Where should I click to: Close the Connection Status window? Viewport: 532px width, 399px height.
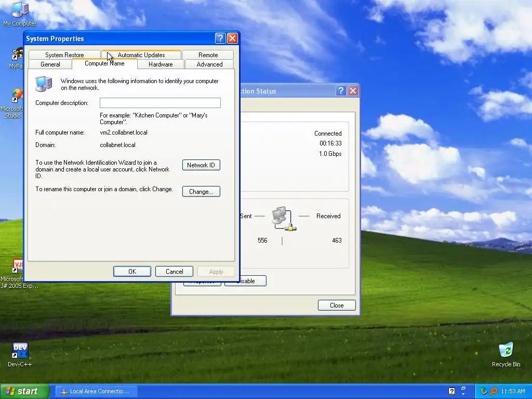click(x=353, y=90)
